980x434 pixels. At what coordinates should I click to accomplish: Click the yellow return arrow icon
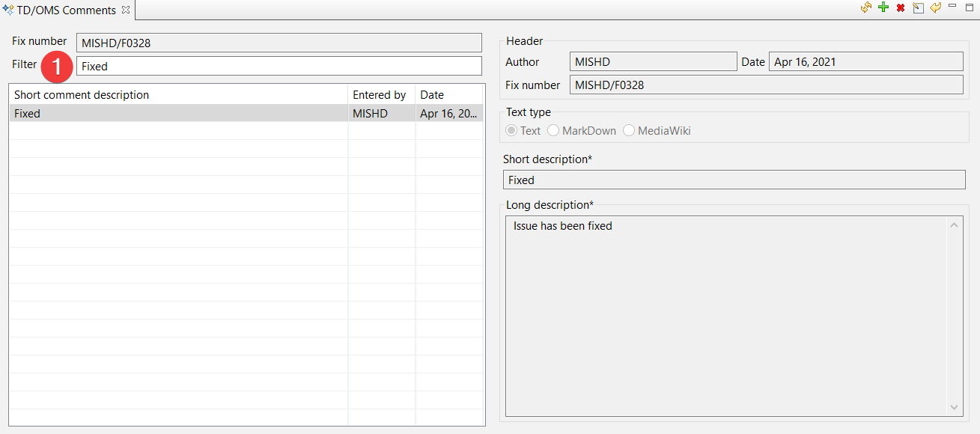935,7
